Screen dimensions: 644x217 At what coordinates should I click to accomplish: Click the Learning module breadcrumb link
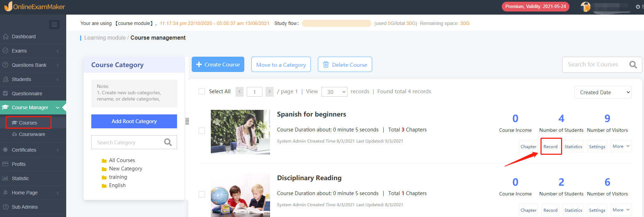105,38
